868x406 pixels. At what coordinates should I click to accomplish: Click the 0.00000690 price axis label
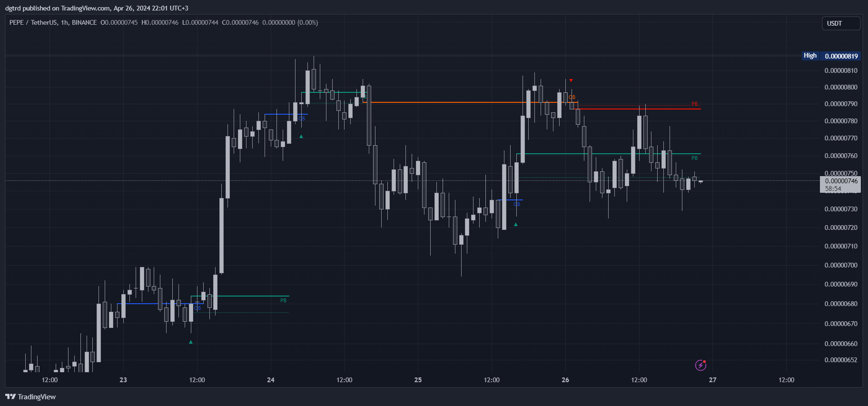click(x=841, y=284)
